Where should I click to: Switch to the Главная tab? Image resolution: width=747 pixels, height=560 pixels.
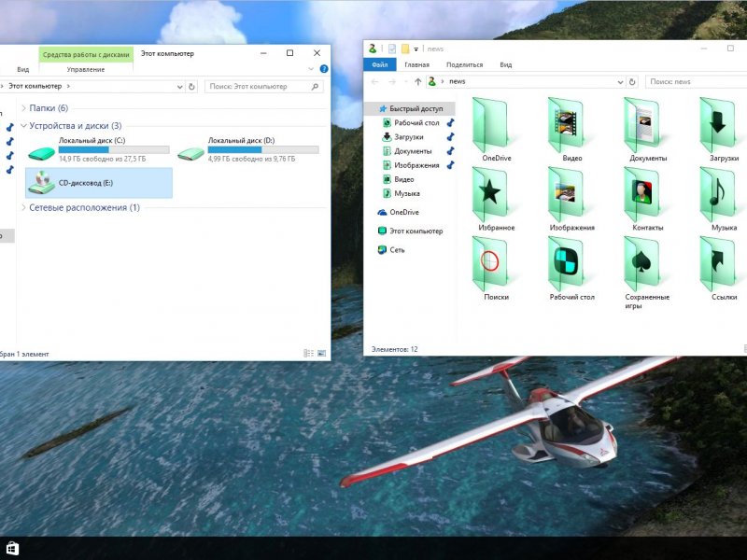tap(416, 64)
